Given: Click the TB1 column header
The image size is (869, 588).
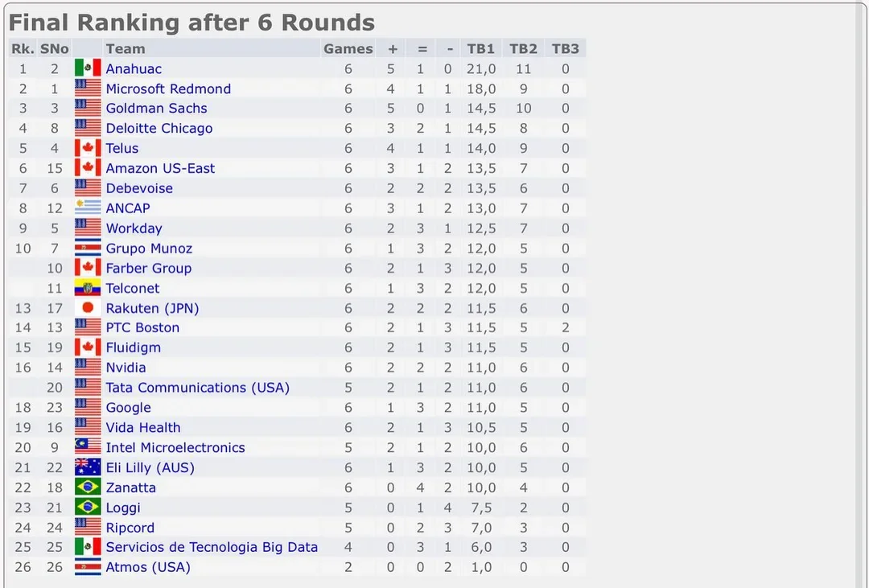Looking at the screenshot, I should pyautogui.click(x=481, y=49).
